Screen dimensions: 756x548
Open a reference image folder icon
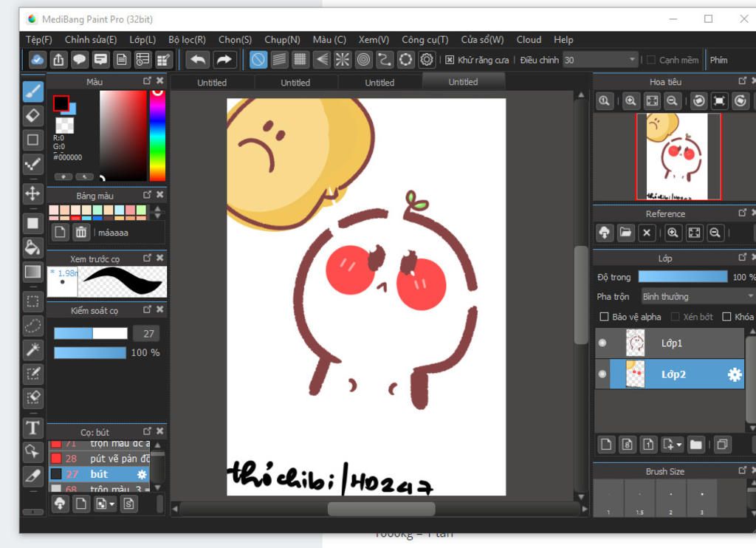[625, 233]
